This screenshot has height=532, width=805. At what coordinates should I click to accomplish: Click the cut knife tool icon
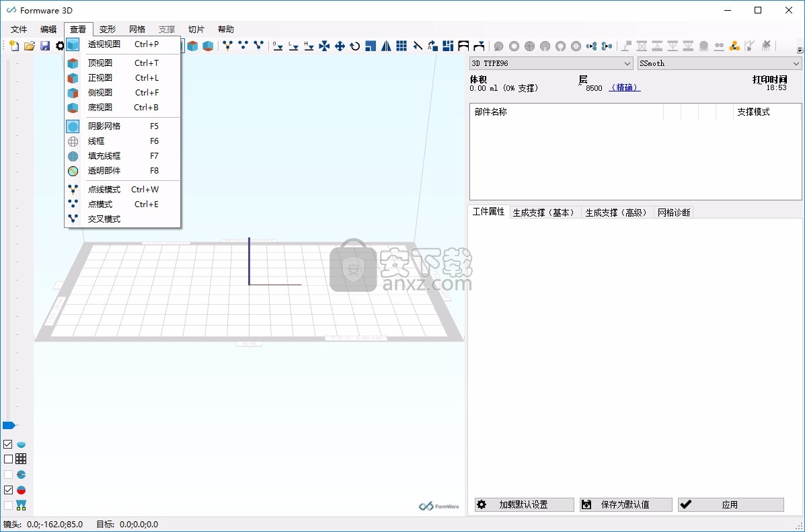(x=418, y=46)
